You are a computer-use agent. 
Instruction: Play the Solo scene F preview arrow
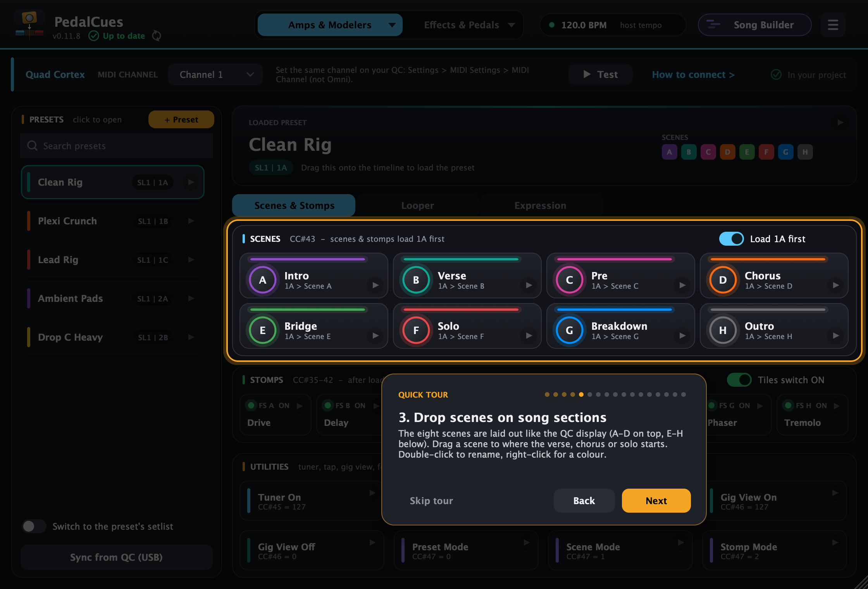(x=529, y=336)
